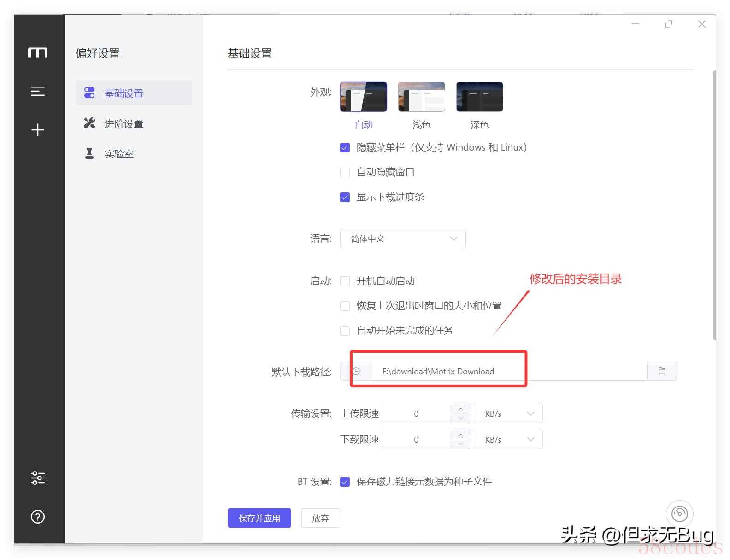Enable launch at startup checkbox
Screen dimensions: 730x560
345,281
